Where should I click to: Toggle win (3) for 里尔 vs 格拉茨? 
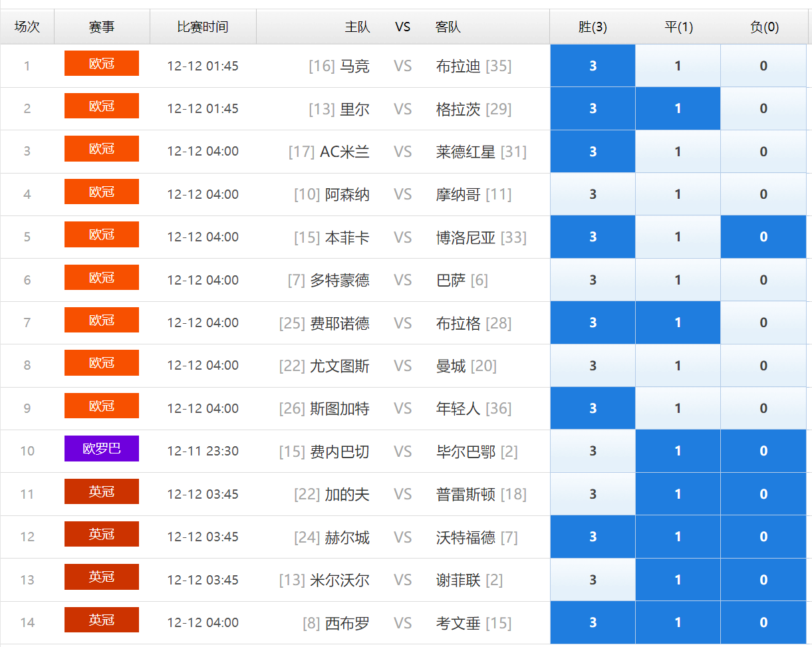point(593,108)
